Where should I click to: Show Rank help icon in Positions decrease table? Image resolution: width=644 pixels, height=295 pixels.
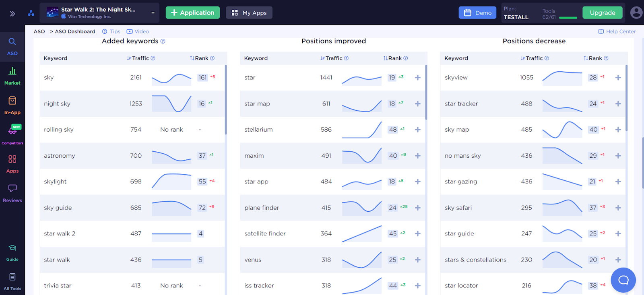(x=606, y=58)
